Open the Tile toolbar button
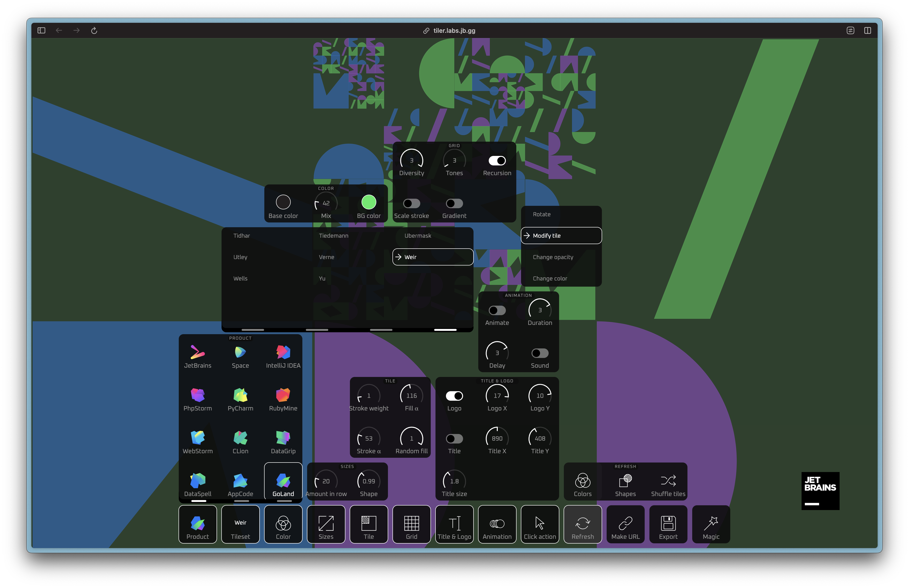Viewport: 909px width, 588px height. coord(368,524)
